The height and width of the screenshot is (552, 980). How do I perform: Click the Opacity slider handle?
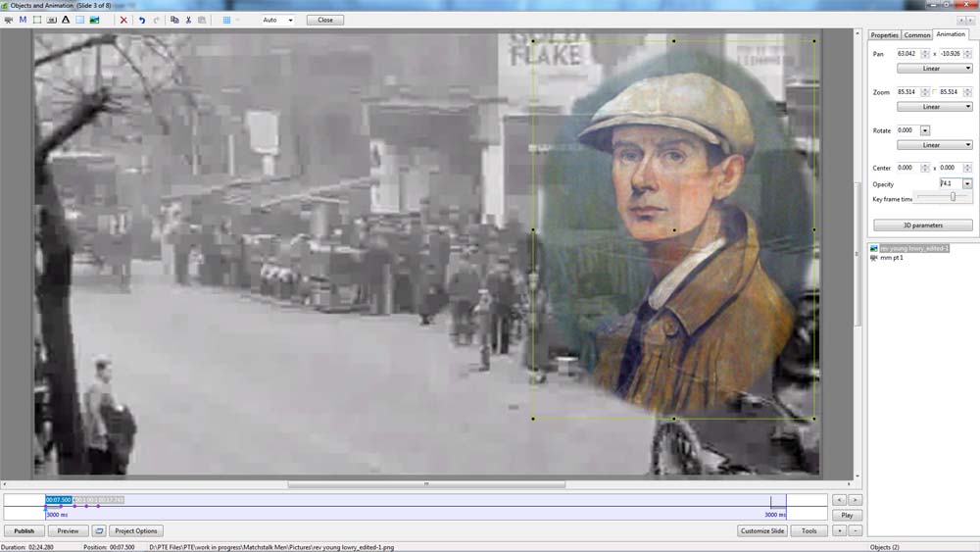(x=954, y=196)
